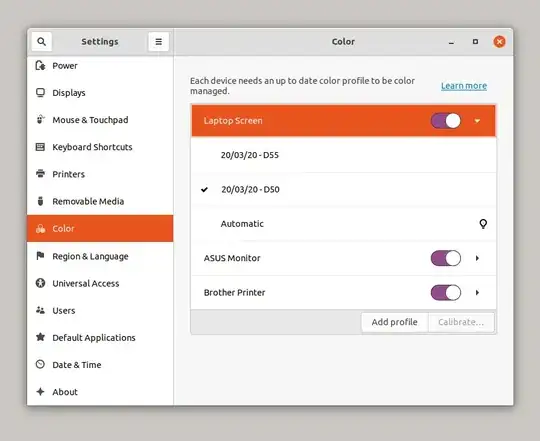Toggle color management for ASUS Monitor
Viewport: 540px width, 441px height.
click(446, 258)
